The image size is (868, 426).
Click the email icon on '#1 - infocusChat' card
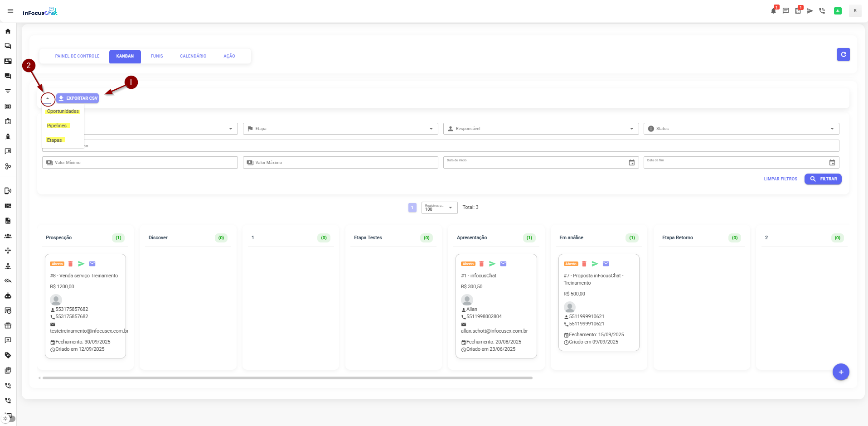pos(503,264)
